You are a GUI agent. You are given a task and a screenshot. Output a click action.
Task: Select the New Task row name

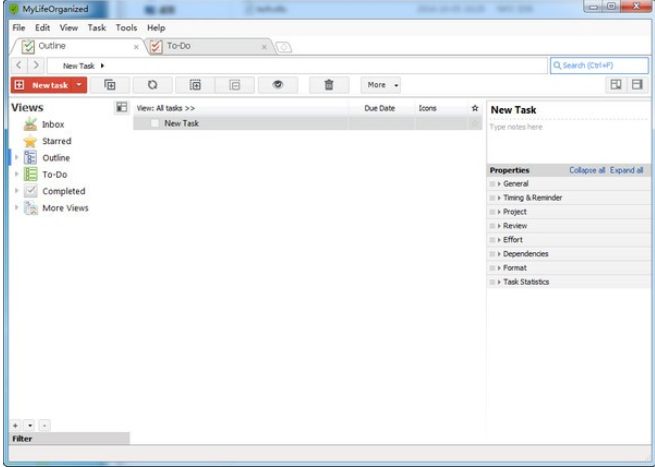[x=182, y=123]
